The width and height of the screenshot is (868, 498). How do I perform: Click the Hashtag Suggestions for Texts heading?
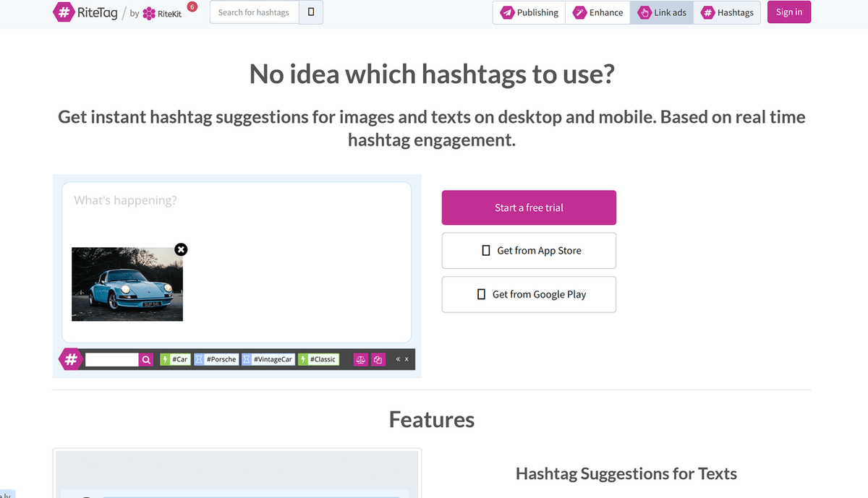click(626, 474)
